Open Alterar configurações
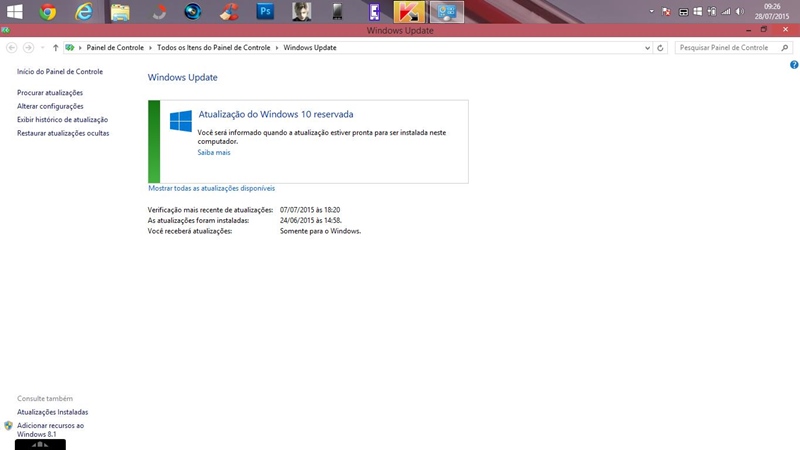 coord(50,106)
